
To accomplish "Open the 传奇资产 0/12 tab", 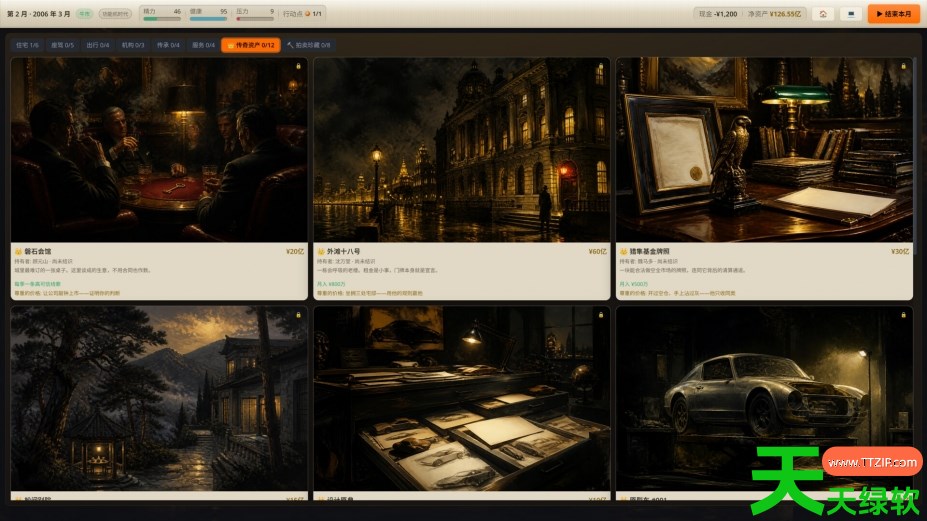I will tap(251, 45).
